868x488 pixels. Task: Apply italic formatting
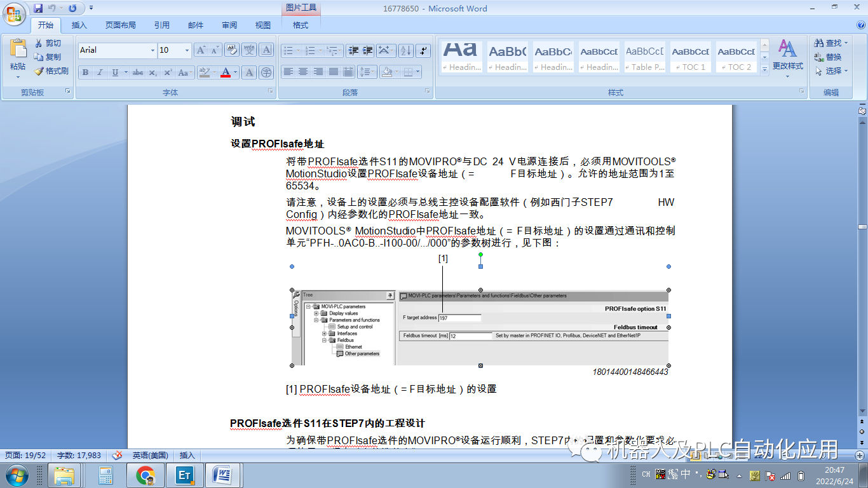[x=100, y=72]
